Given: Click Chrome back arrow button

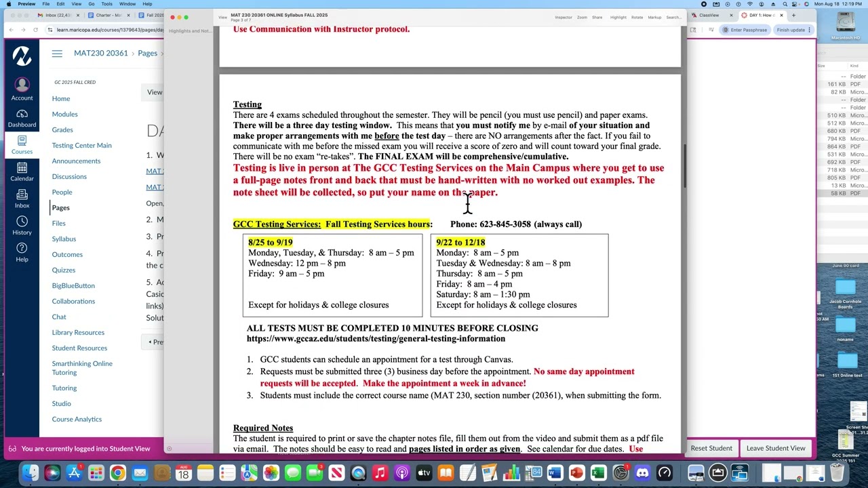Looking at the screenshot, I should [x=12, y=30].
